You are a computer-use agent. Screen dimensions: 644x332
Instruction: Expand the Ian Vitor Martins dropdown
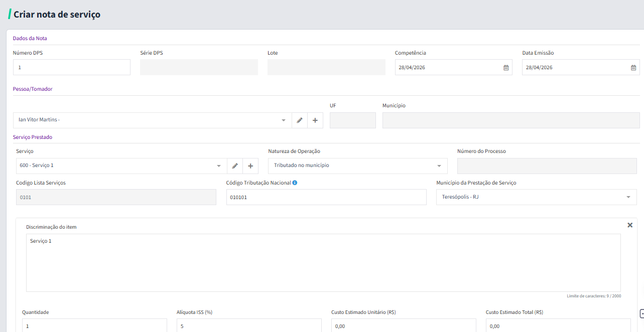click(283, 120)
